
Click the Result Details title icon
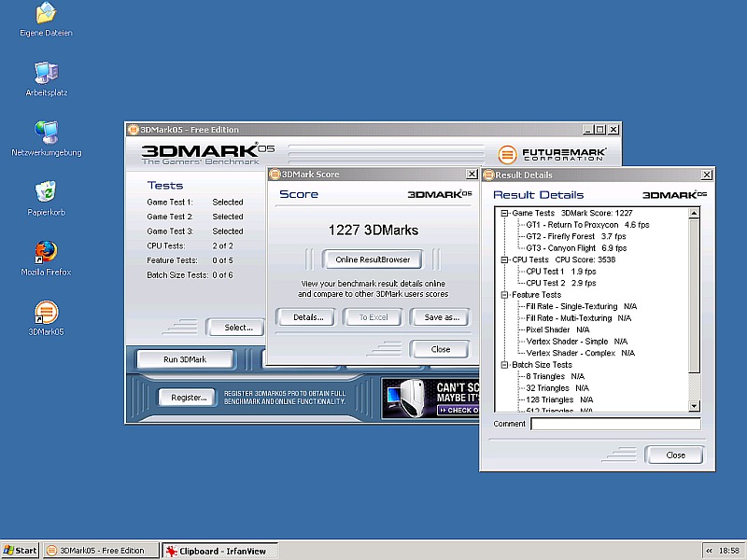tap(488, 175)
